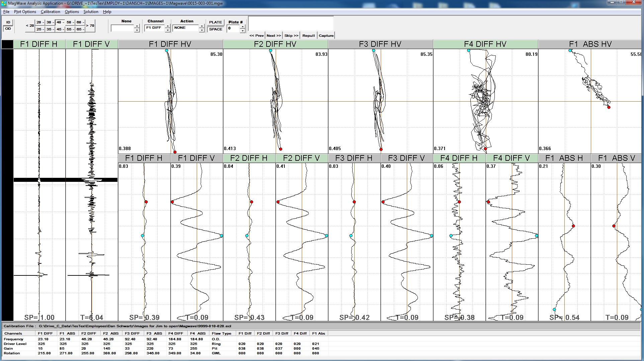Click red end marker in F1 ABS HV plot
The width and height of the screenshot is (644, 361).
609,107
